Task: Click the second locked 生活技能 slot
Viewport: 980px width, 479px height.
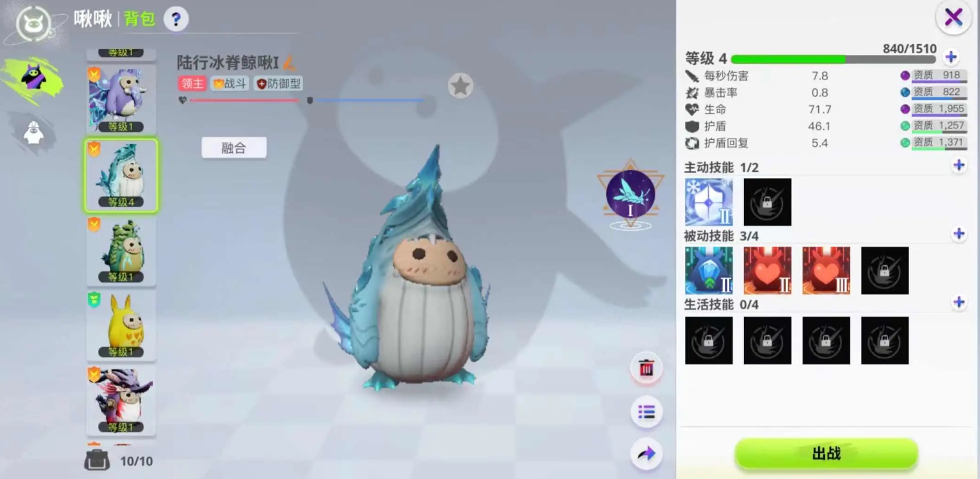Action: [x=767, y=340]
